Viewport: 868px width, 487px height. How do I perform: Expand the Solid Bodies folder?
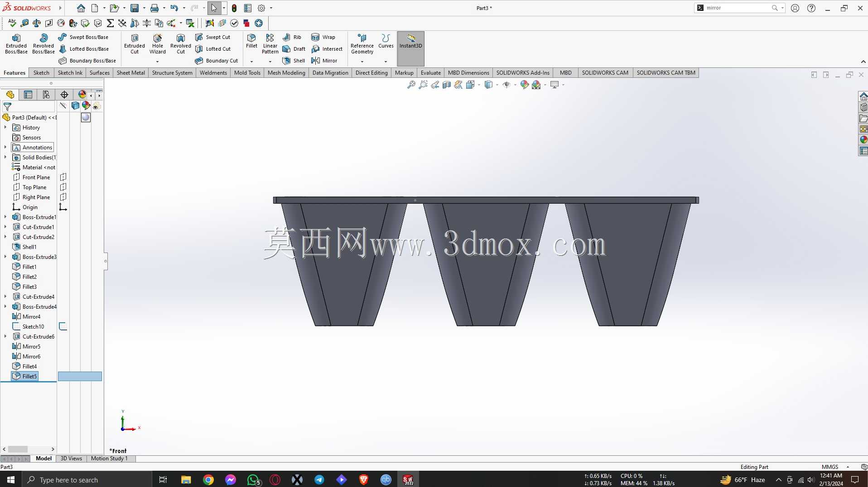point(5,158)
